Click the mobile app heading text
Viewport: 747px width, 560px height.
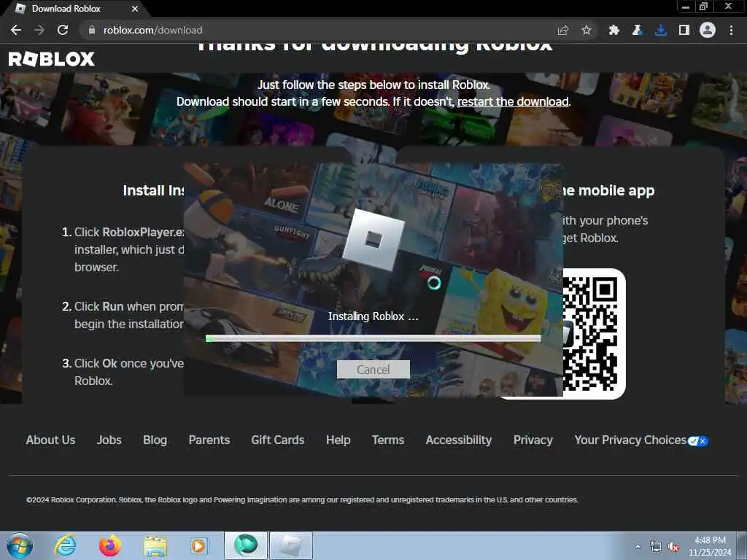(x=609, y=190)
